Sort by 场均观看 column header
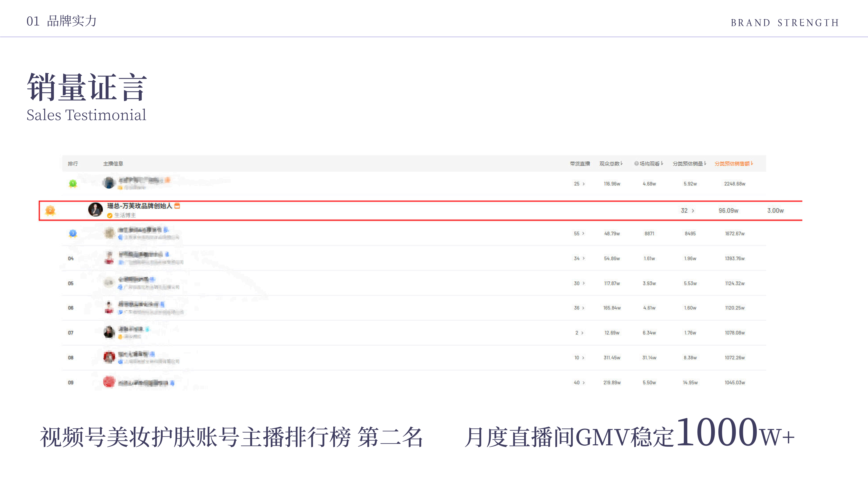Screen dimensions: 868x488 click(x=650, y=164)
